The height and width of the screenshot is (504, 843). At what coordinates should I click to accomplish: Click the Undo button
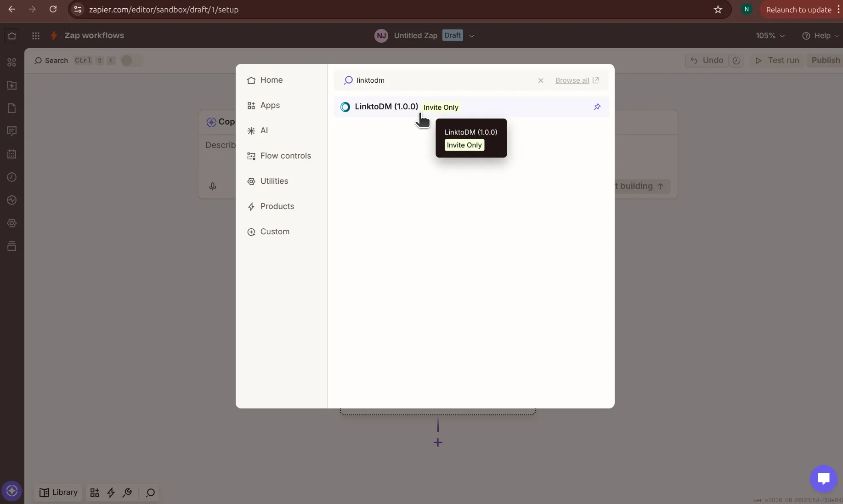tap(707, 60)
